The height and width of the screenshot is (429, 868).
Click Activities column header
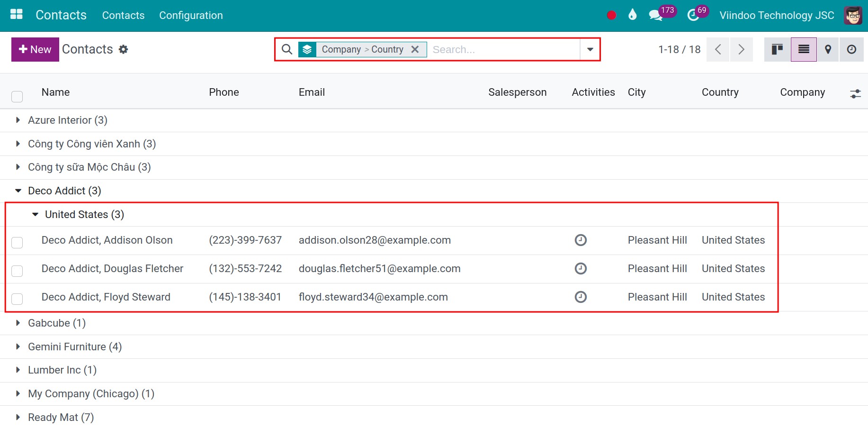(593, 92)
